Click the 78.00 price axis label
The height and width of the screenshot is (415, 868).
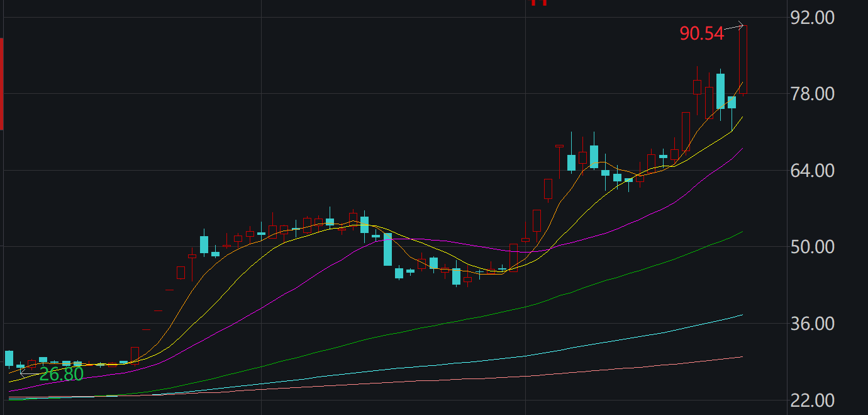coord(811,94)
